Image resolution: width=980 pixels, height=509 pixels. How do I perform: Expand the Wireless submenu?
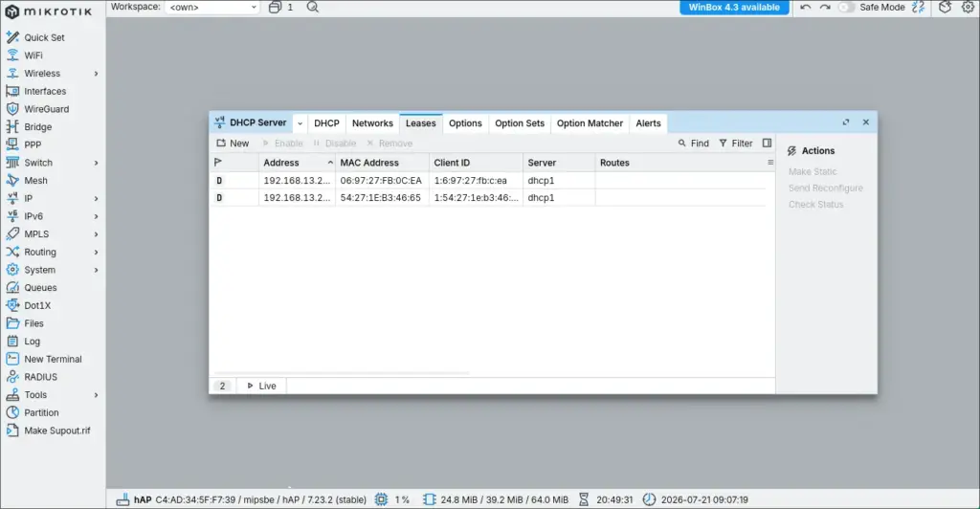97,74
